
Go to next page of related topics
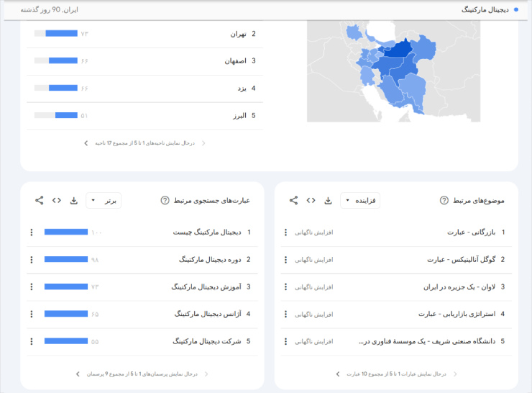coord(338,374)
